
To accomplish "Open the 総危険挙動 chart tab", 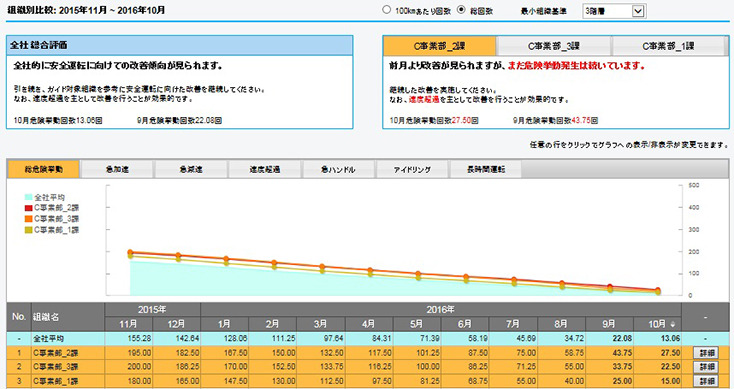I will click(44, 169).
